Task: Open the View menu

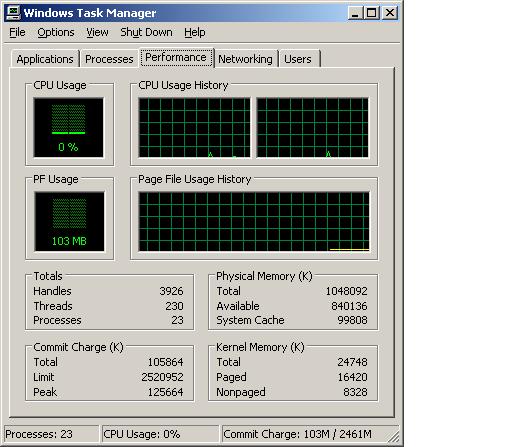Action: tap(97, 32)
